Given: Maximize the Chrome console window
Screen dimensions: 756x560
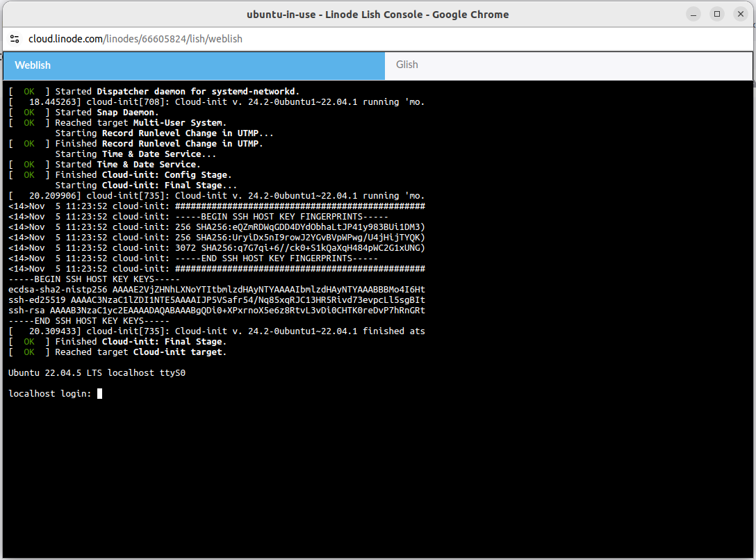Looking at the screenshot, I should [x=716, y=13].
